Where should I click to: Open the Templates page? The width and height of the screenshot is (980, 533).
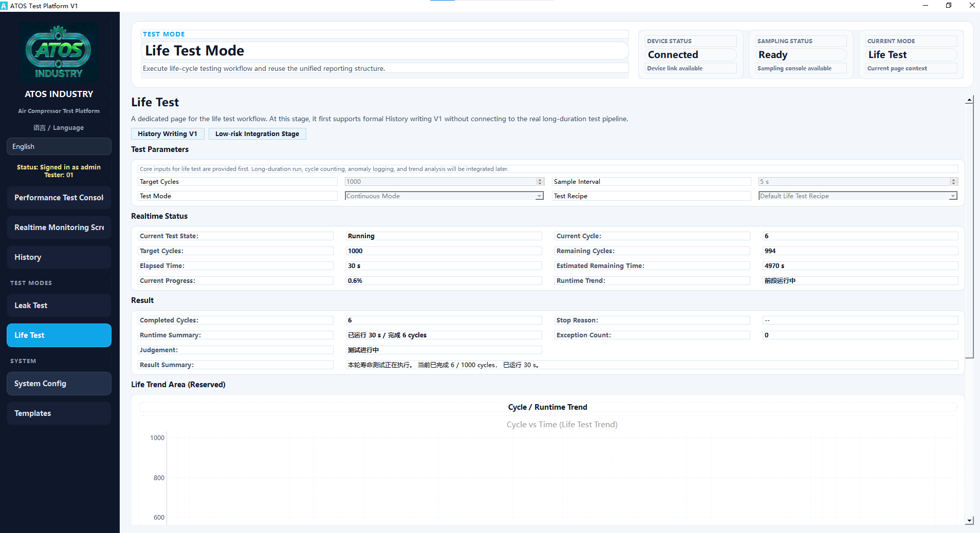click(59, 413)
